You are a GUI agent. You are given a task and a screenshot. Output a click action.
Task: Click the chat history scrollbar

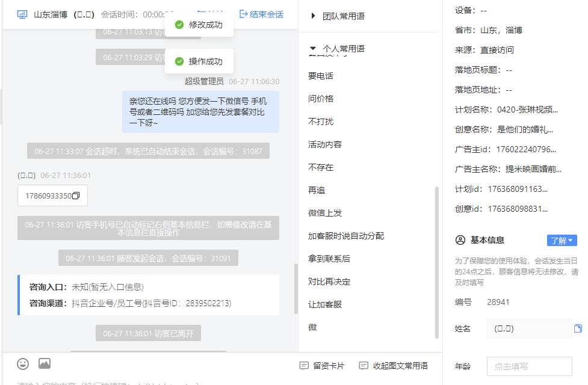pos(296,289)
